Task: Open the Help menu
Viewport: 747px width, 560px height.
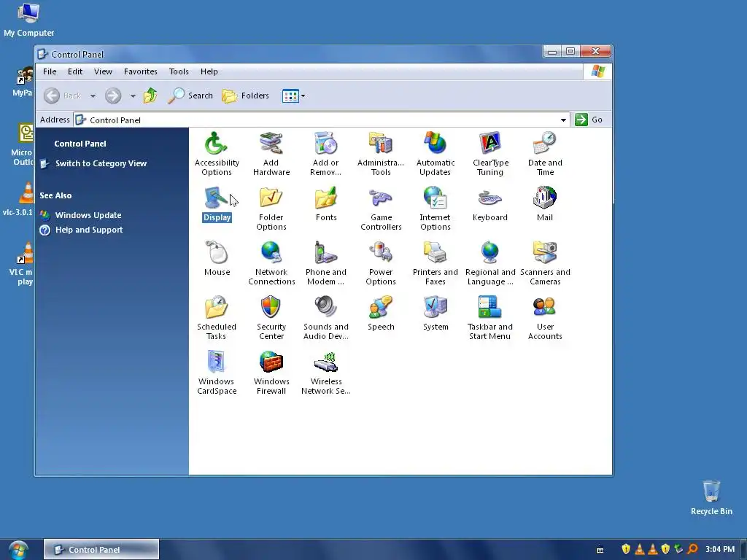Action: tap(209, 71)
